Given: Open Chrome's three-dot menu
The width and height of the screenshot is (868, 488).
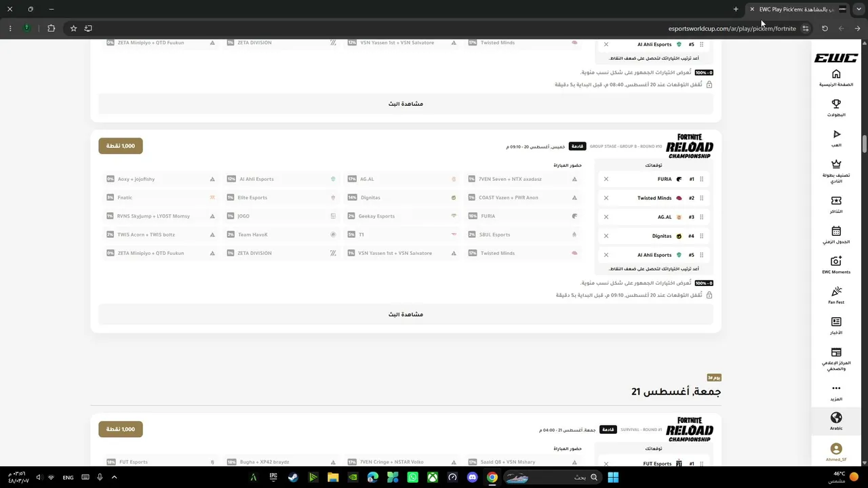Looking at the screenshot, I should click(10, 28).
